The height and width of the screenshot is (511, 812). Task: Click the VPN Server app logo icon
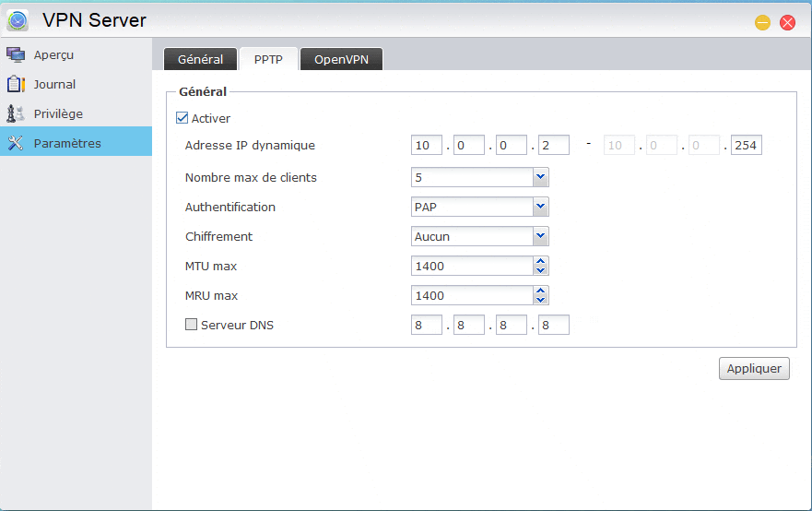tap(18, 20)
